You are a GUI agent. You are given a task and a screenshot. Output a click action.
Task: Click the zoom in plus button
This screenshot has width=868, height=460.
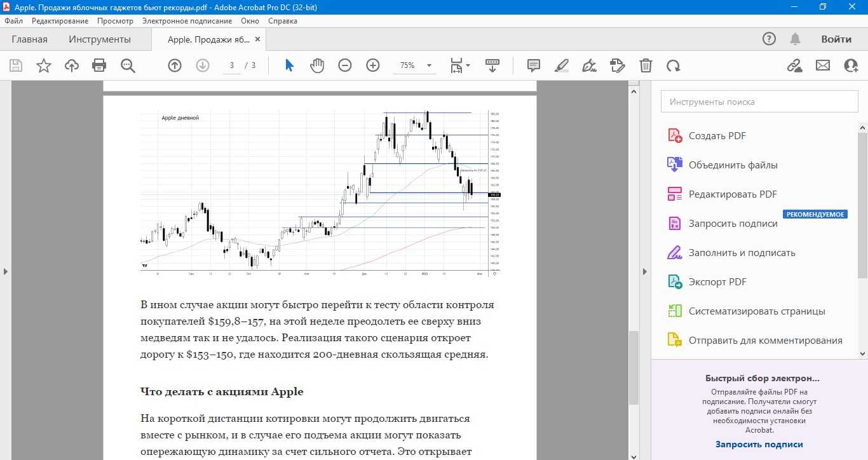(372, 65)
